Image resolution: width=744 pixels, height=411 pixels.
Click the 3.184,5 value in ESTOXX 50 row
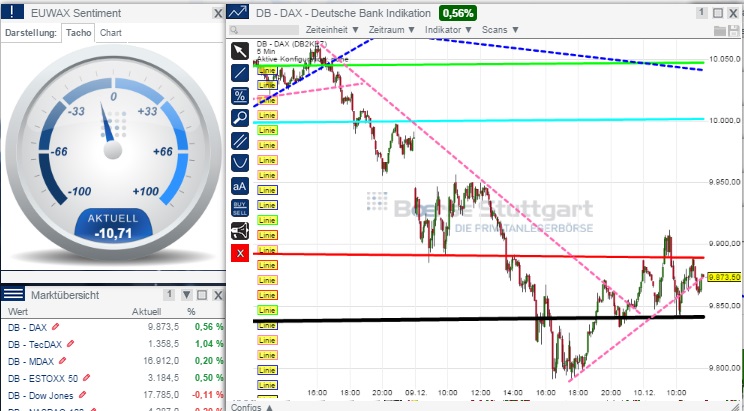coord(163,378)
